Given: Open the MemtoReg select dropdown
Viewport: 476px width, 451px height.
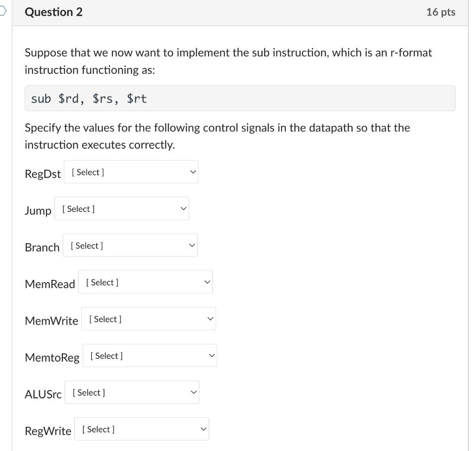Looking at the screenshot, I should pyautogui.click(x=150, y=355).
